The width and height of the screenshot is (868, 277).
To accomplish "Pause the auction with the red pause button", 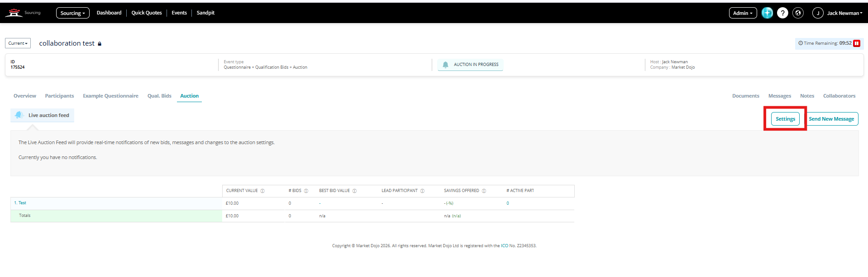I will click(x=857, y=43).
